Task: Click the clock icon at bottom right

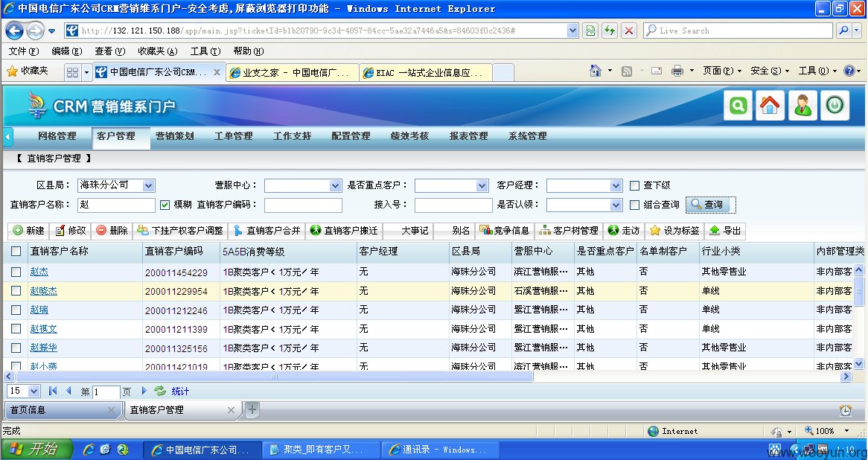Action: pos(846,410)
